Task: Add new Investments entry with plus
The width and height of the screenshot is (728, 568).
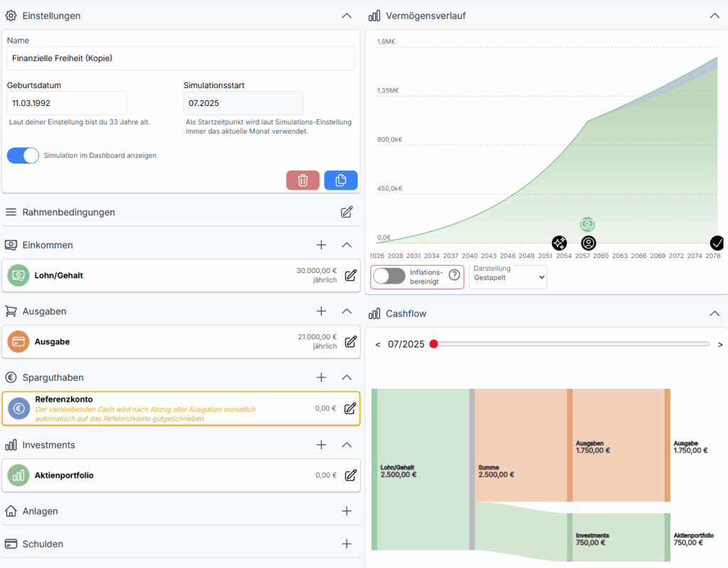Action: [x=321, y=445]
